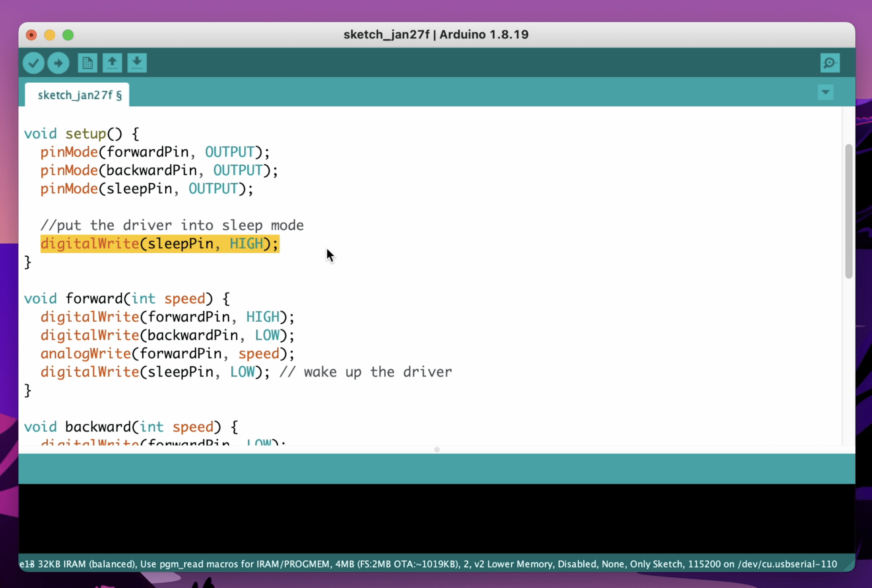This screenshot has height=588, width=872.
Task: Click the void forward(int speed) function line
Action: 127,298
